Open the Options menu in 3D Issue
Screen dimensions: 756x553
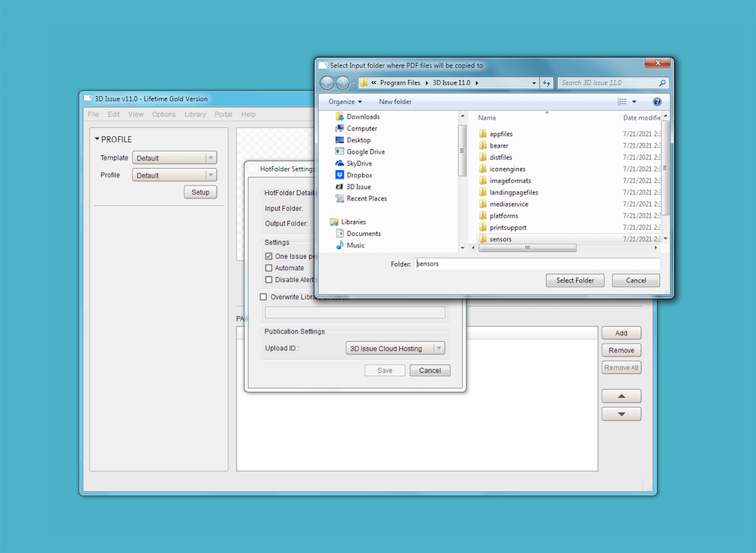(163, 114)
